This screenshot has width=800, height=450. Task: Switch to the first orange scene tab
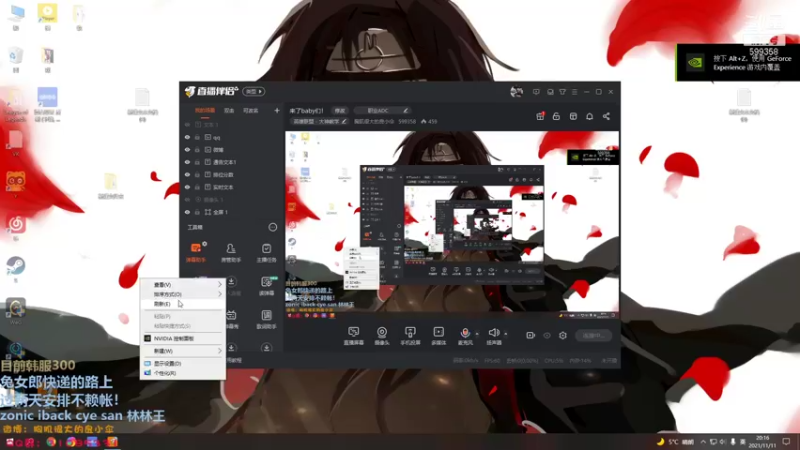(205, 110)
